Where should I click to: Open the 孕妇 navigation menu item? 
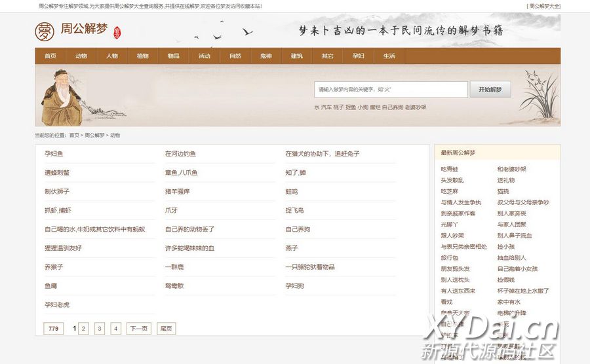(358, 56)
